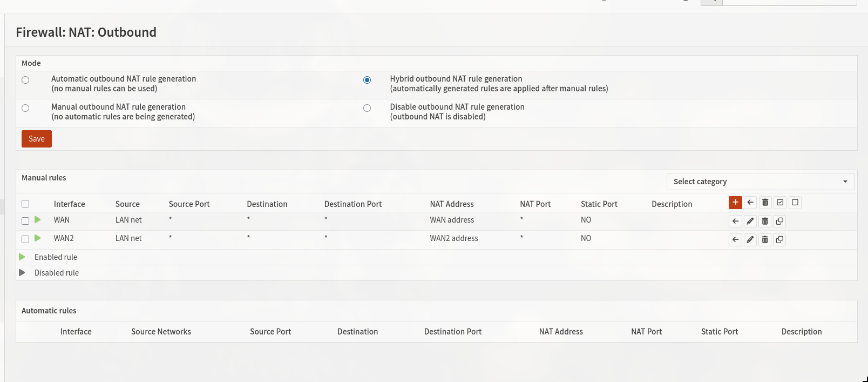The image size is (868, 382).
Task: Click 'NO' static port in WAN row
Action: tap(586, 220)
